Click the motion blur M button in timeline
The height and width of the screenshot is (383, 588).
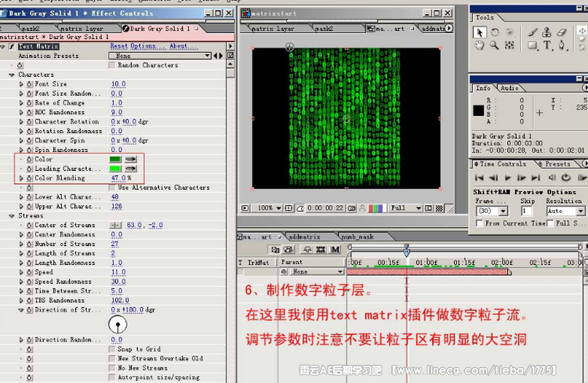click(x=336, y=250)
